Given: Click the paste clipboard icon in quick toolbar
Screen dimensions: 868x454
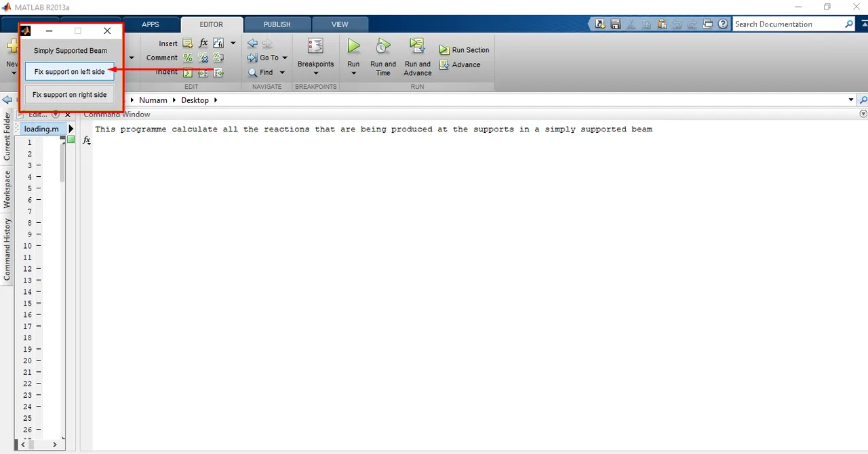Looking at the screenshot, I should (662, 24).
